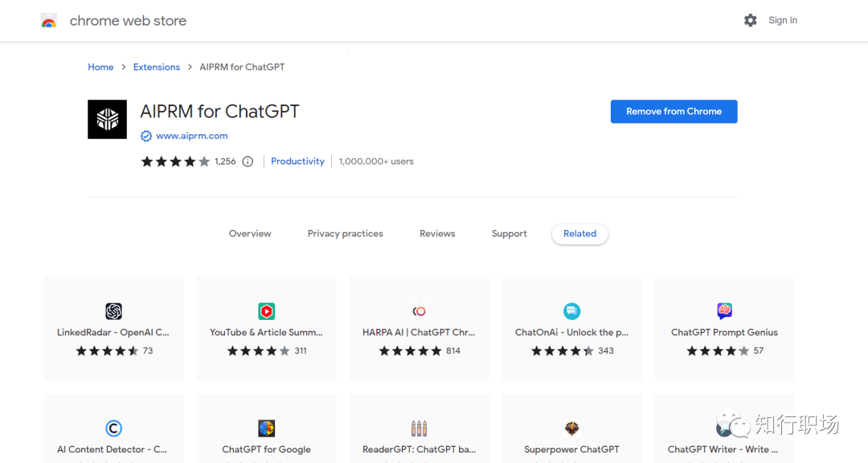Switch to the Overview tab

tap(250, 234)
